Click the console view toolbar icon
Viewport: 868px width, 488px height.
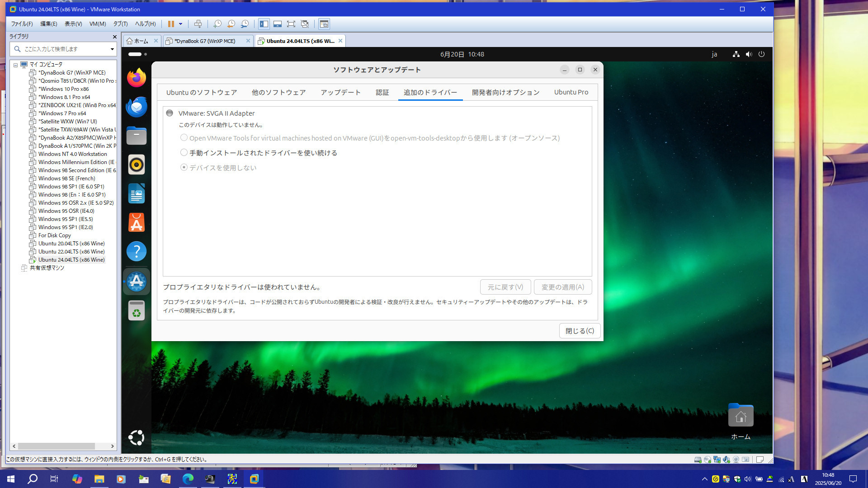324,24
